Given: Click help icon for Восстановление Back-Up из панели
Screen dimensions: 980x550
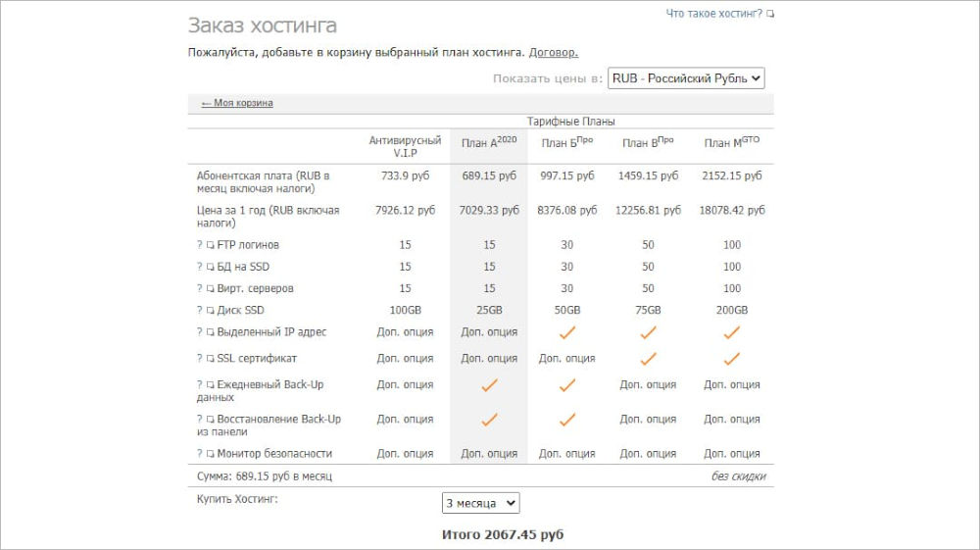Looking at the screenshot, I should pyautogui.click(x=200, y=420).
